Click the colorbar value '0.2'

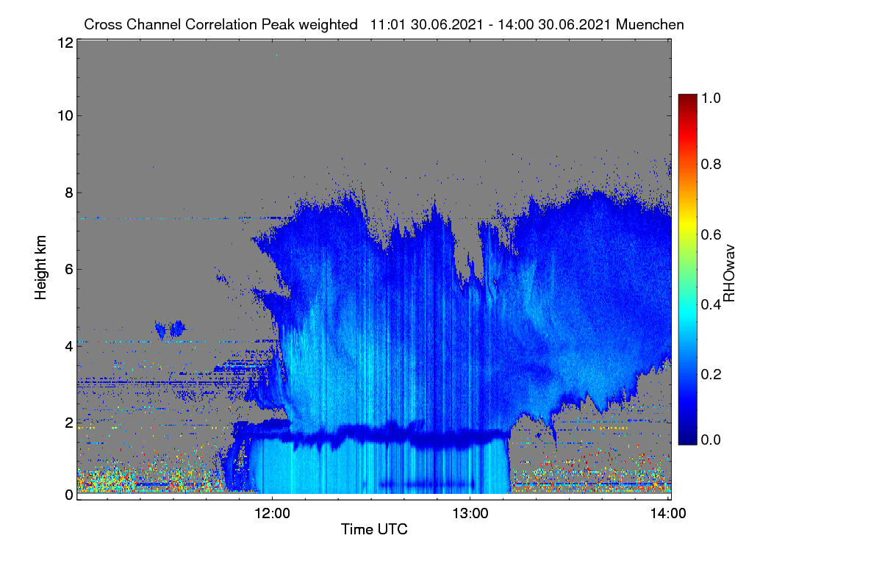click(711, 374)
